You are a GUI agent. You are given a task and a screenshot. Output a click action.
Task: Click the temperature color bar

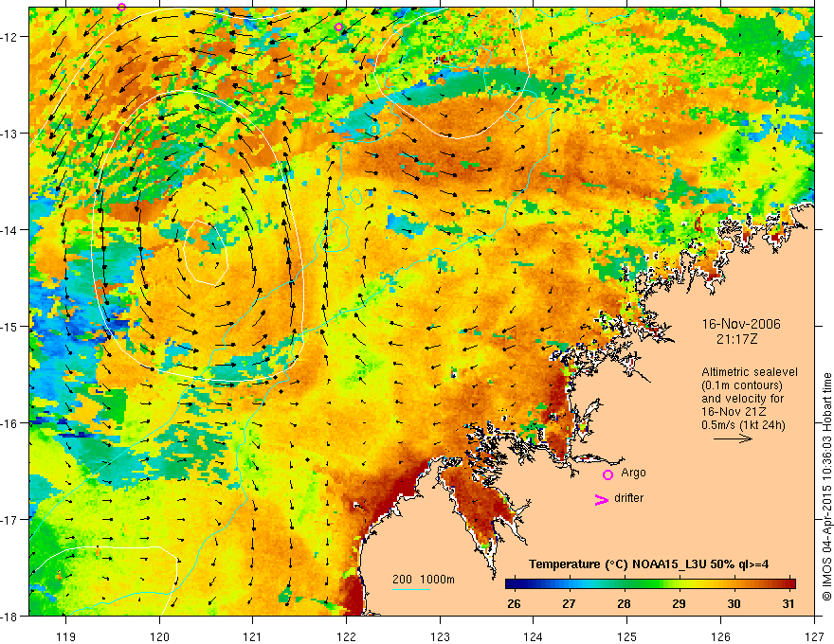(650, 583)
